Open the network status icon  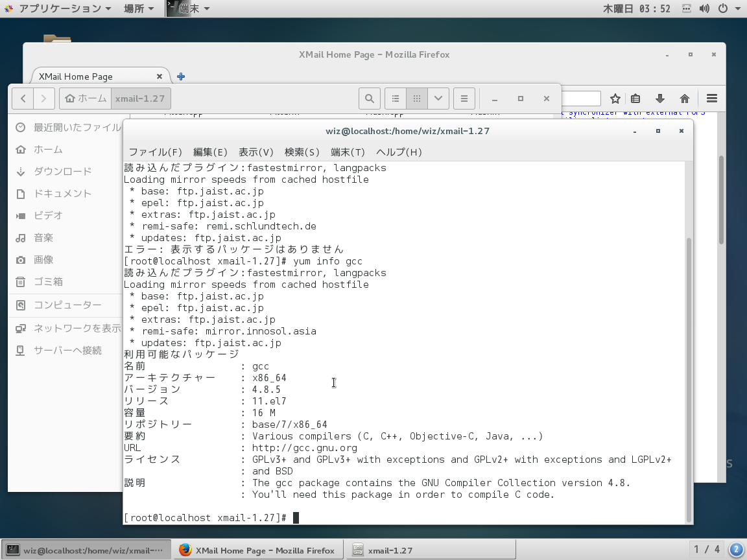(x=687, y=8)
